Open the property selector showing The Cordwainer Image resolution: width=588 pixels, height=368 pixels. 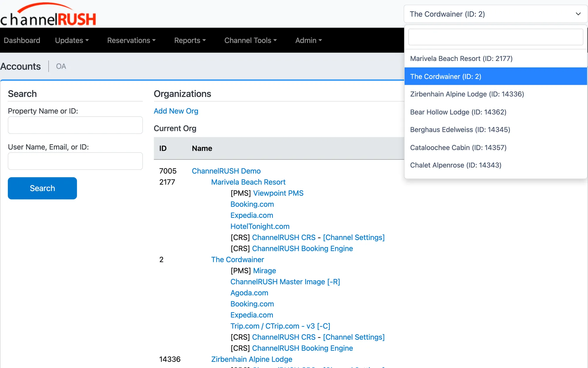495,14
